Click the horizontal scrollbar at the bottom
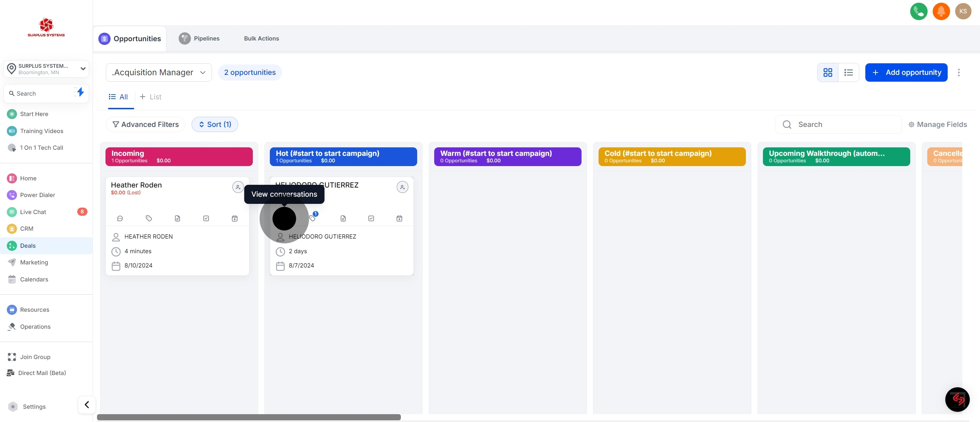This screenshot has width=980, height=422. [x=249, y=417]
